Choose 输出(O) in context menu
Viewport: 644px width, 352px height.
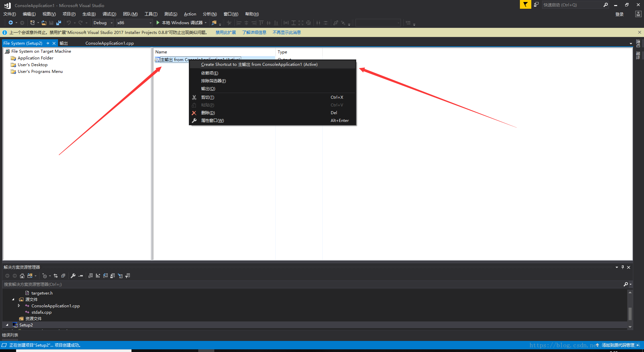tap(272, 89)
